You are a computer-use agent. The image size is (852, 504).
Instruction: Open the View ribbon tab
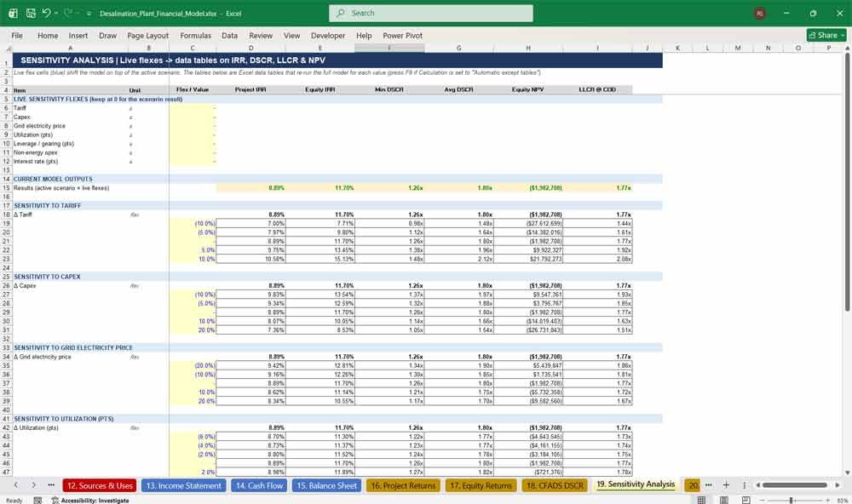coord(291,35)
